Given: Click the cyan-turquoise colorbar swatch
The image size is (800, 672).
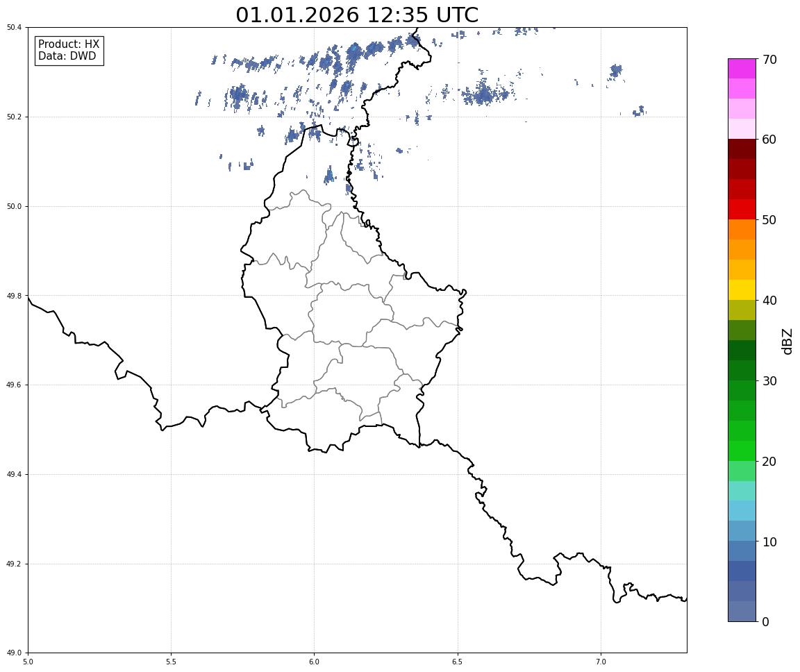Looking at the screenshot, I should [742, 491].
